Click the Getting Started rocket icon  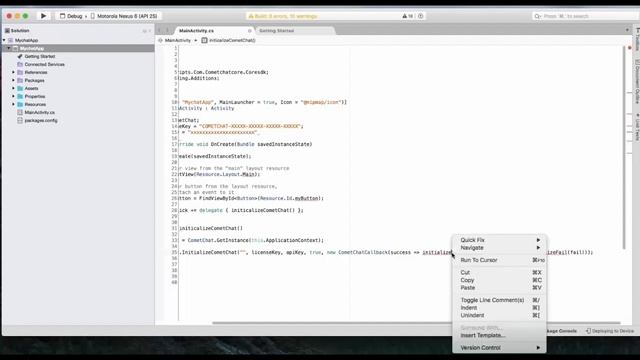click(20, 56)
